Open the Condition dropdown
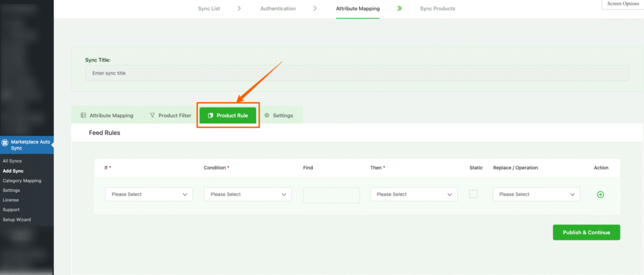Image resolution: width=644 pixels, height=275 pixels. [x=248, y=194]
